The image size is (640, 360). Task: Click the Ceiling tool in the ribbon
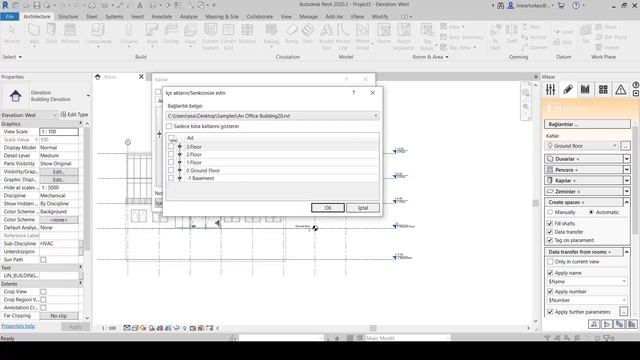coord(171,33)
